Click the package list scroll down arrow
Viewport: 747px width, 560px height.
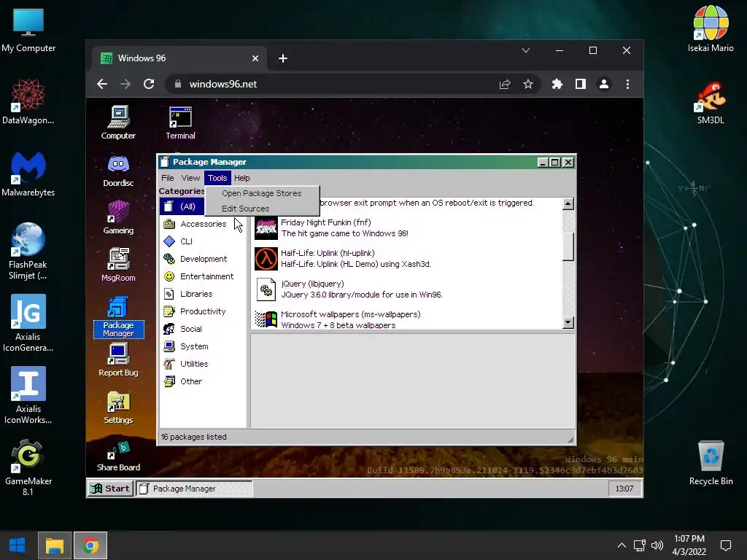pyautogui.click(x=568, y=322)
